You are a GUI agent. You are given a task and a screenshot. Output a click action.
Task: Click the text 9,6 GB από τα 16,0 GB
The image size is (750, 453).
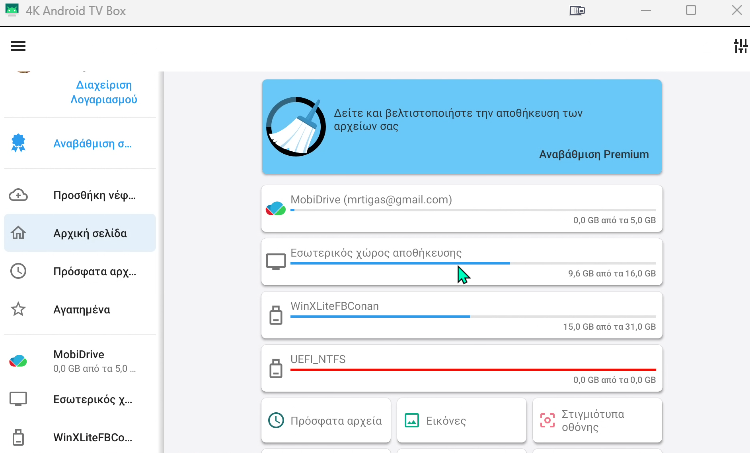click(x=612, y=274)
